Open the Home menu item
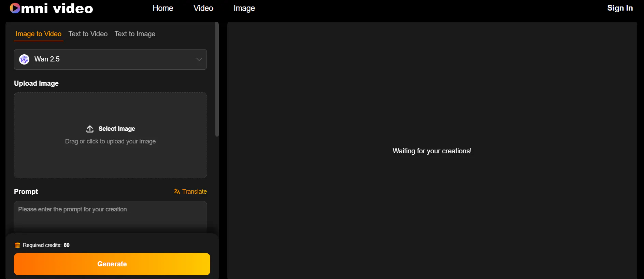This screenshot has width=644, height=279. point(163,8)
